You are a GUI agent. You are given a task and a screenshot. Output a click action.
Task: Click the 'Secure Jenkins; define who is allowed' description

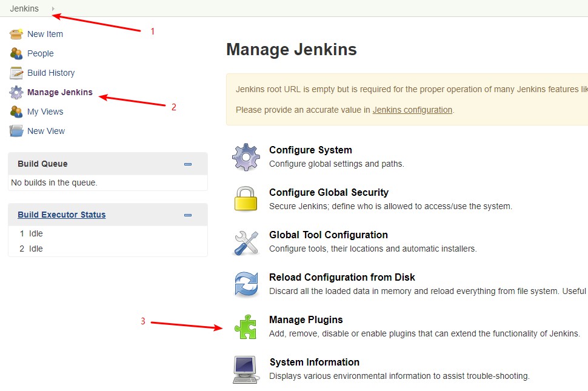point(391,206)
